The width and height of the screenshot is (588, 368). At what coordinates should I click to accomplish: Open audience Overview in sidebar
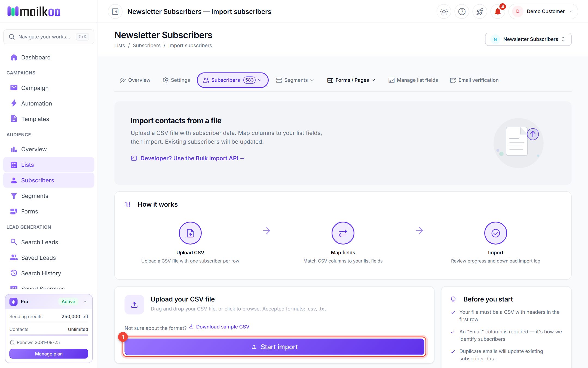coord(49,149)
